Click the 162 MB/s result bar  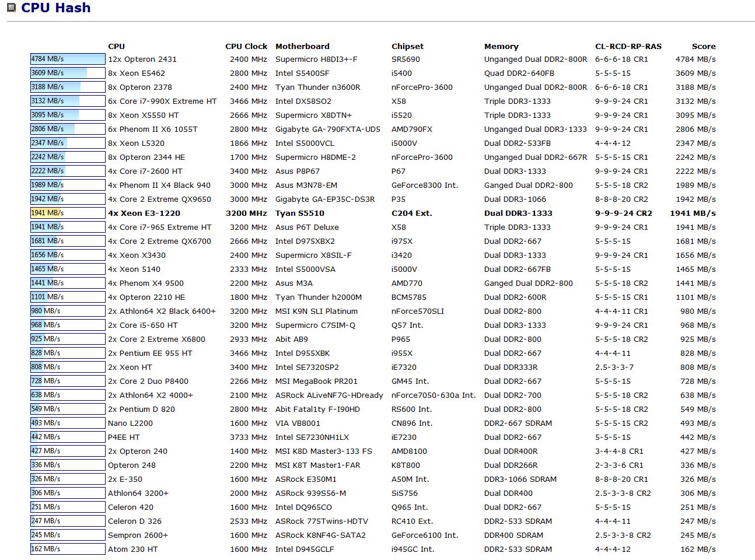(x=68, y=549)
